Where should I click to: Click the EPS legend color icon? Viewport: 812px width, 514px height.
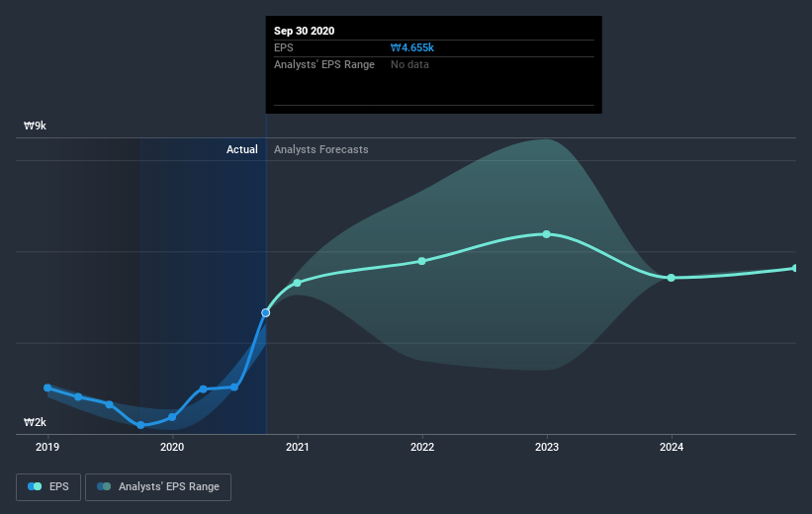point(35,486)
